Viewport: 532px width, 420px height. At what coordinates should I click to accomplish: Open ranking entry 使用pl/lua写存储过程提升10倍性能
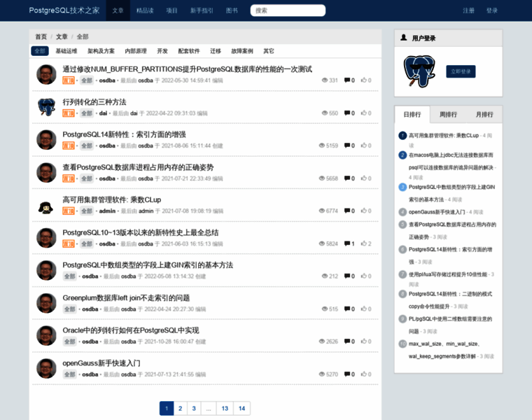pos(448,274)
